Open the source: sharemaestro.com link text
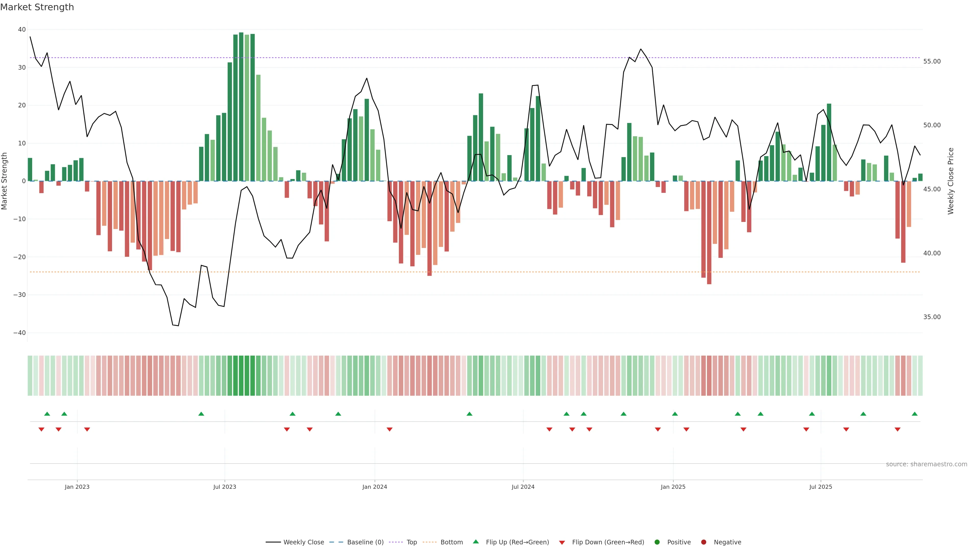 click(x=926, y=464)
